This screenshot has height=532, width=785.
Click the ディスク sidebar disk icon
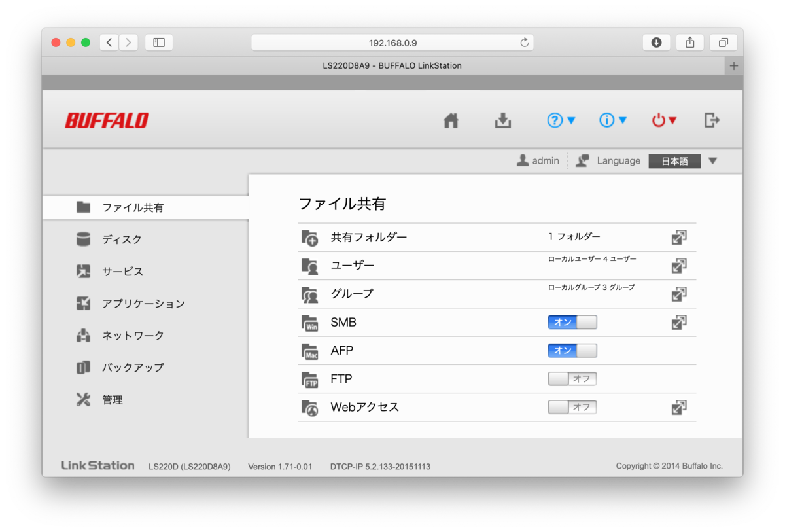(83, 239)
